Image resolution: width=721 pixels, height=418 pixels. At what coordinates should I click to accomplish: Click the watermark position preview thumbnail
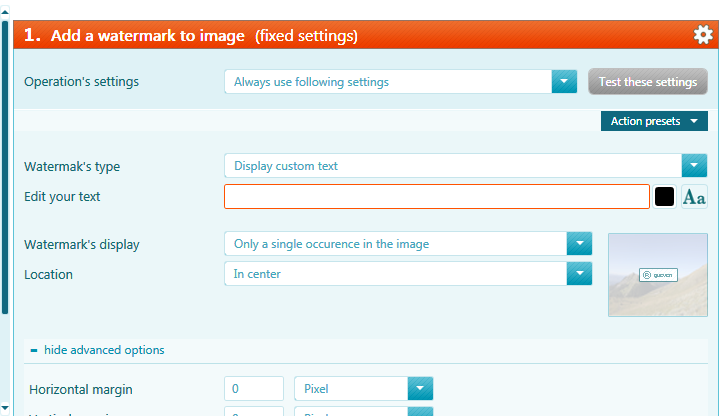[658, 275]
